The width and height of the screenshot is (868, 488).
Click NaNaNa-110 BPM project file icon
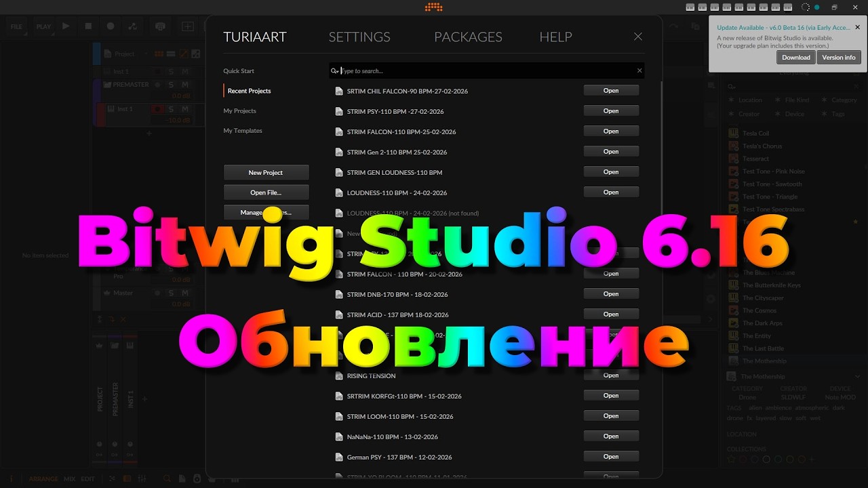click(x=339, y=436)
